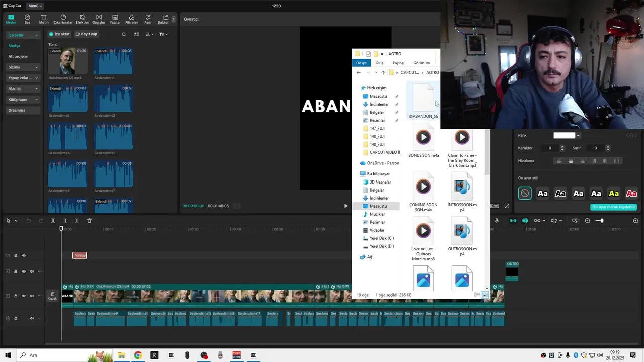Open the Giriş tab in File Explorer
644x362 pixels.
point(379,63)
